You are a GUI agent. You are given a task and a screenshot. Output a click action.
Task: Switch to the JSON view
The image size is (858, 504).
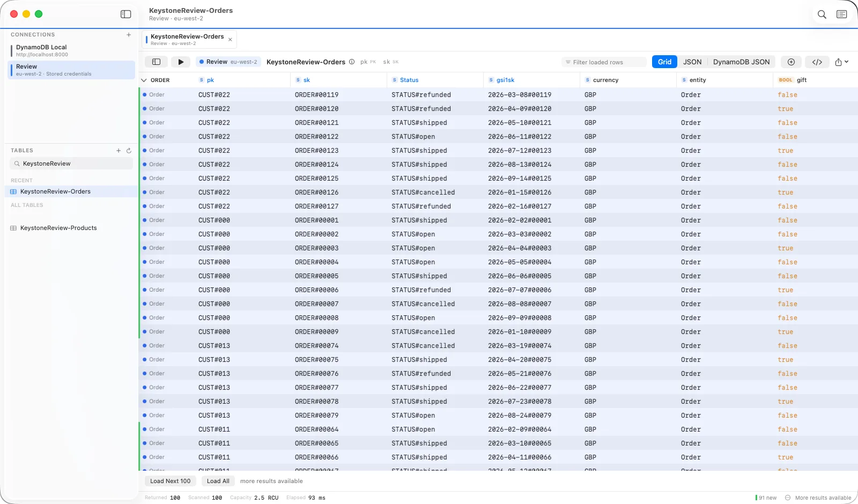(692, 62)
